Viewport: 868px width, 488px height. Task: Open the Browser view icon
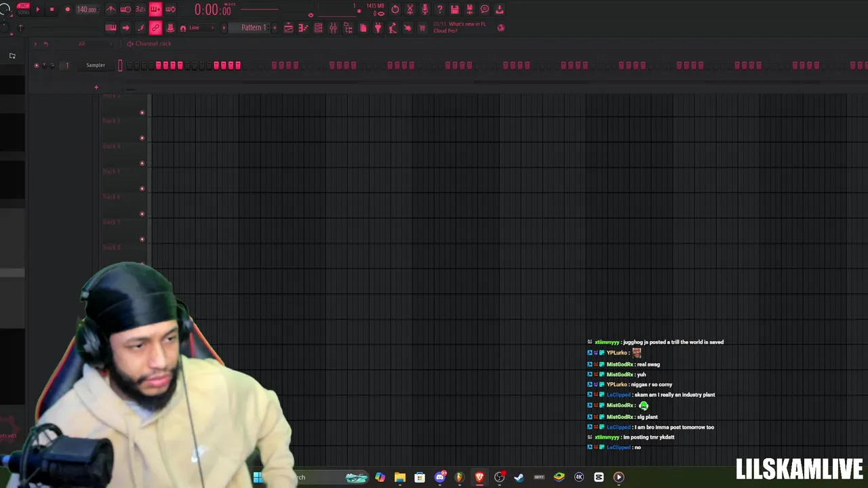pos(348,28)
